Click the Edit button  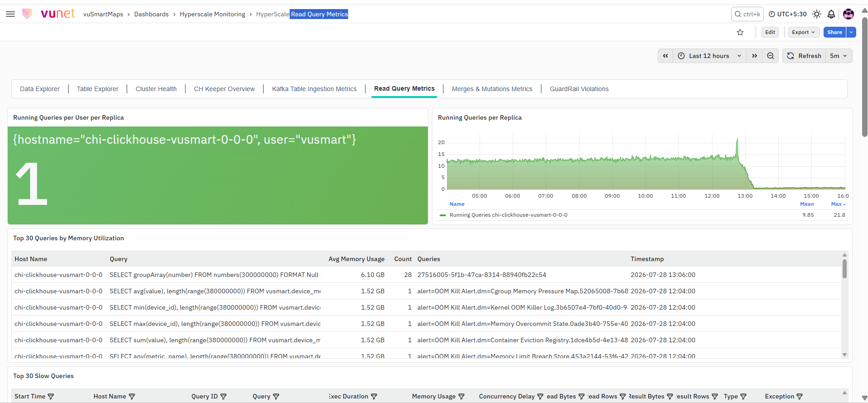coord(770,32)
